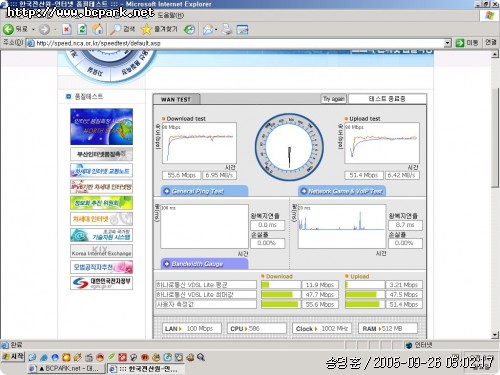Click the Mail envelope toolbar icon

pos(208,30)
